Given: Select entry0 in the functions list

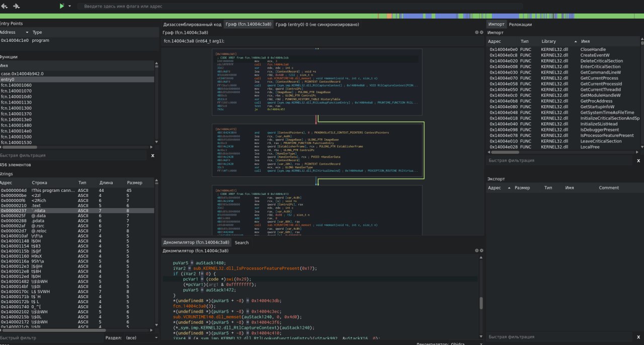Looking at the screenshot, I should [8, 80].
